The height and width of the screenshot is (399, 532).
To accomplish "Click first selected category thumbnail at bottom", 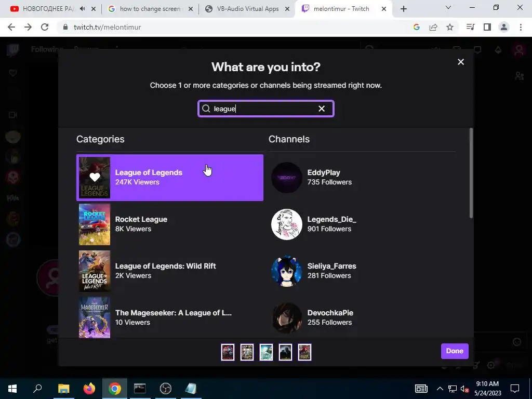I will click(x=228, y=352).
